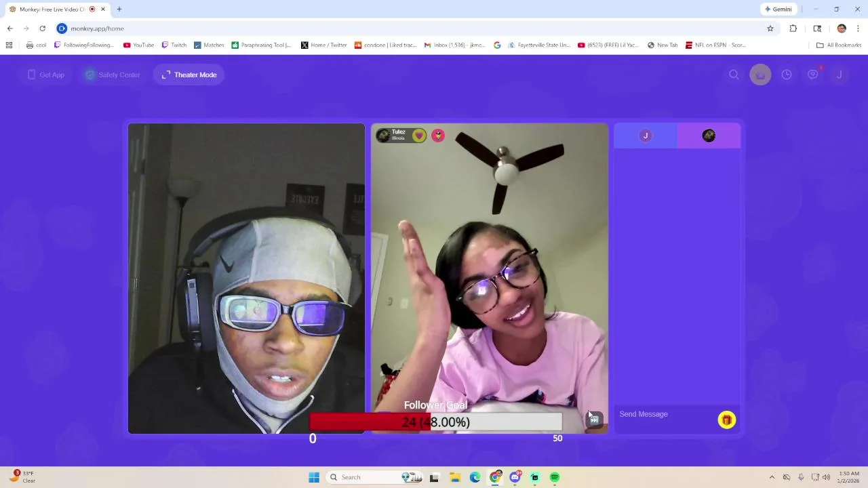Click the Send Message field
This screenshot has width=868, height=488.
point(665,414)
